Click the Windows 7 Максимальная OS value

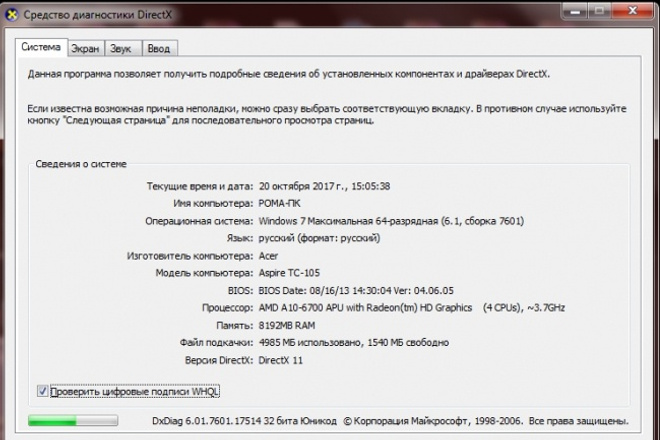coord(391,221)
